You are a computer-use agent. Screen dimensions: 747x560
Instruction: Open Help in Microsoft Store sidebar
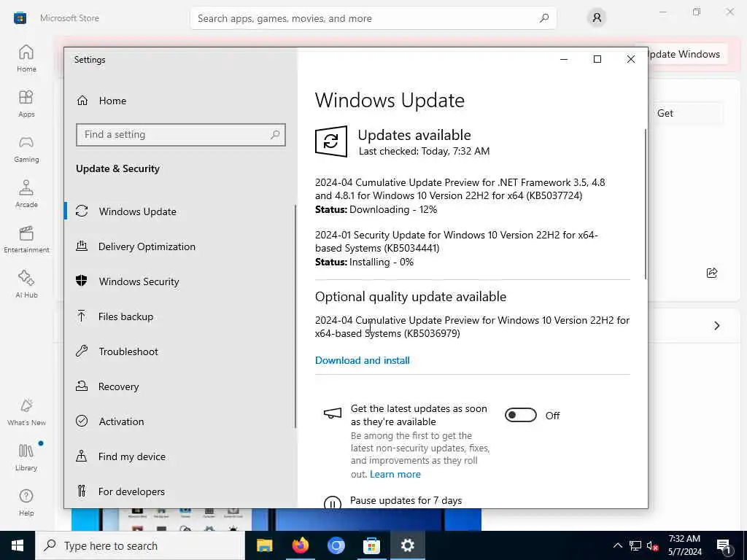point(26,502)
